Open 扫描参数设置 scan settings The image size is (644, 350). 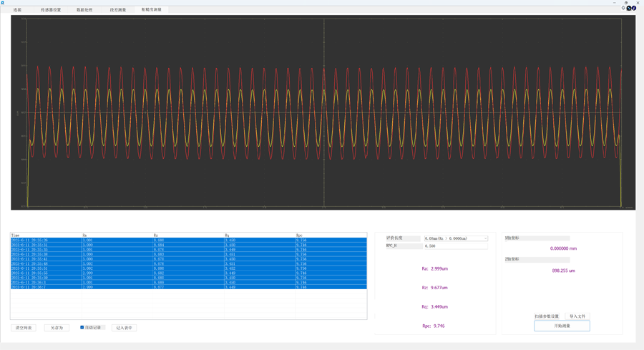click(x=547, y=316)
